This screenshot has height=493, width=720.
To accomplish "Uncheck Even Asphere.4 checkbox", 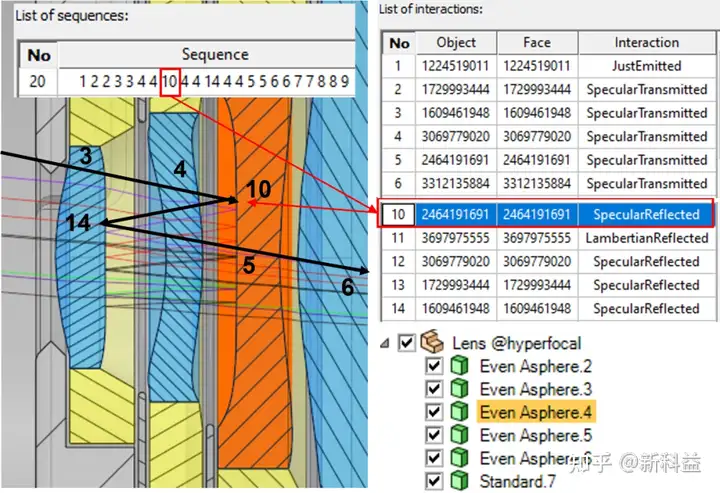I will tap(433, 411).
